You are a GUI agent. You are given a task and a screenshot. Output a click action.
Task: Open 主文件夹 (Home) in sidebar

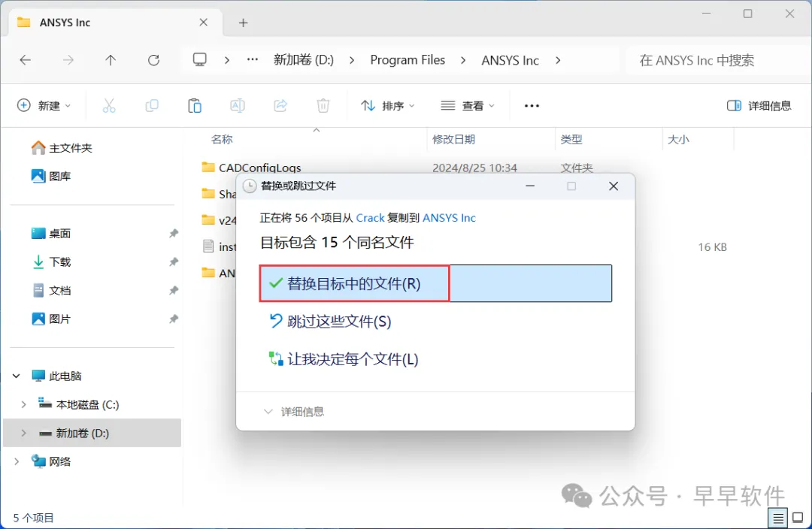(62, 148)
